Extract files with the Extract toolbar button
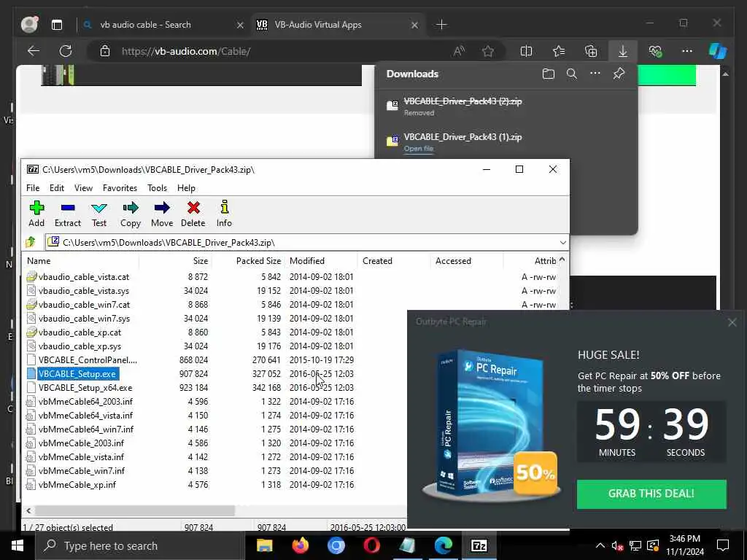747x560 pixels. tap(68, 214)
